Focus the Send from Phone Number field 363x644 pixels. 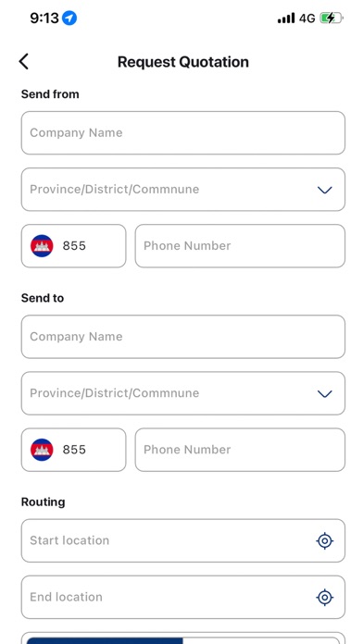240,246
